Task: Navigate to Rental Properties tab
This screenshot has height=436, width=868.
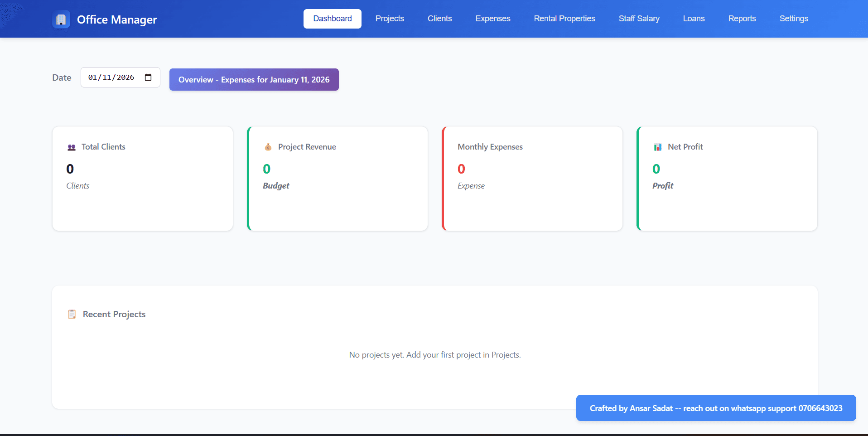Action: 564,19
